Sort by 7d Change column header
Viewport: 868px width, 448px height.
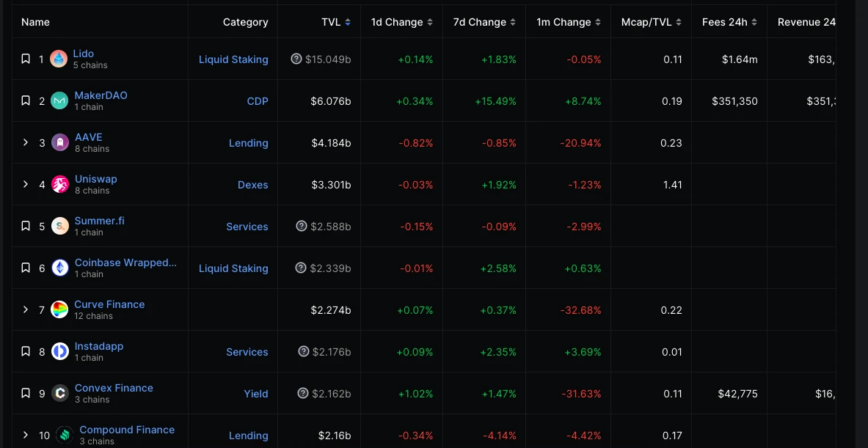(485, 22)
